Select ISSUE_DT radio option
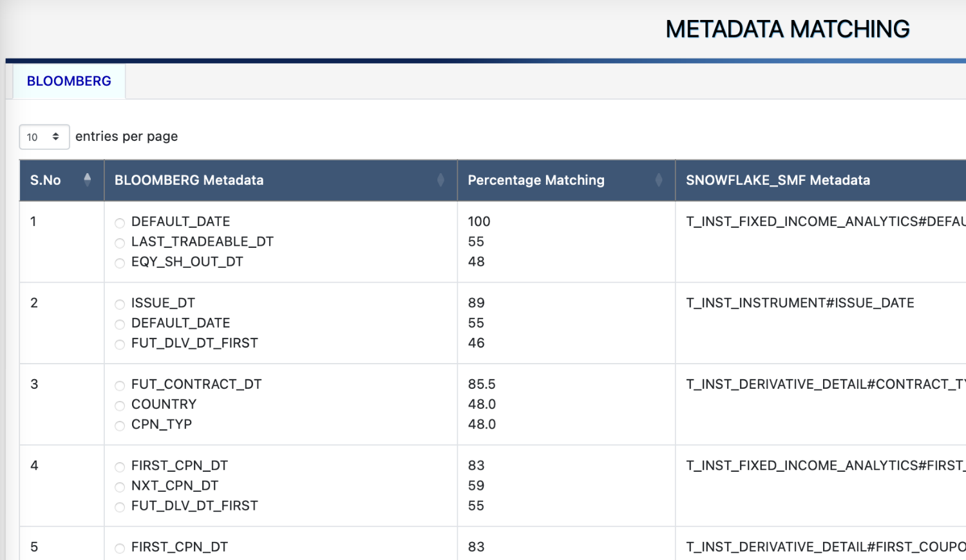Image resolution: width=966 pixels, height=560 pixels. (x=120, y=304)
